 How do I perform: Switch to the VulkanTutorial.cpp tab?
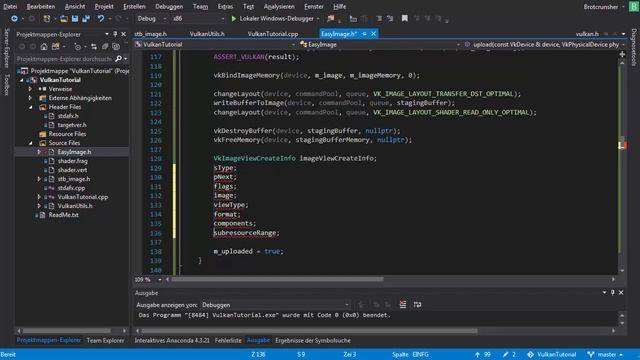point(273,34)
